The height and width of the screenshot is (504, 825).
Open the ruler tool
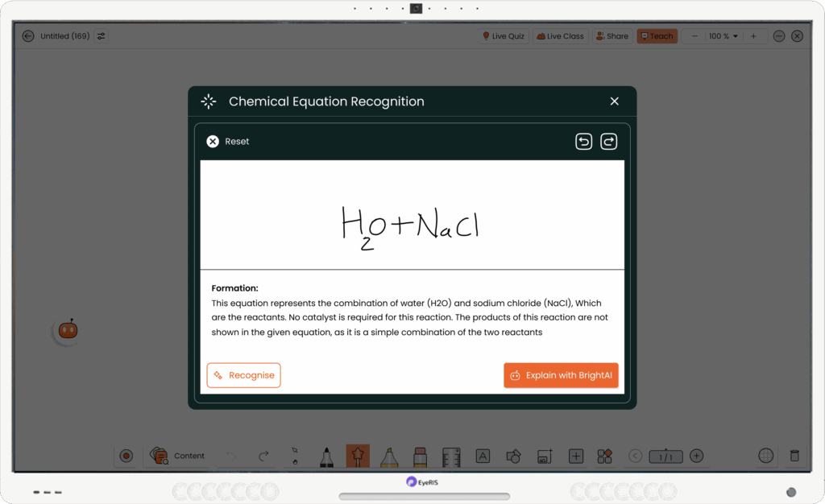(x=451, y=456)
